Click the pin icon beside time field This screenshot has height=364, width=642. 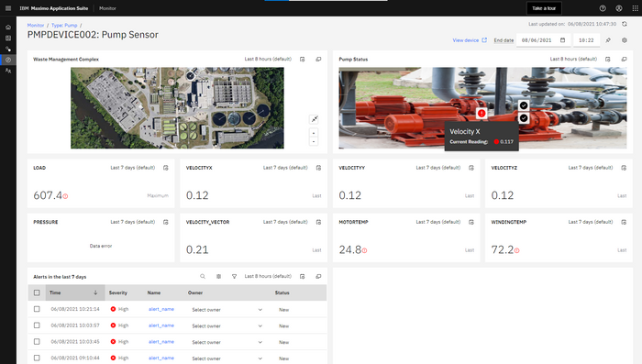coord(608,40)
